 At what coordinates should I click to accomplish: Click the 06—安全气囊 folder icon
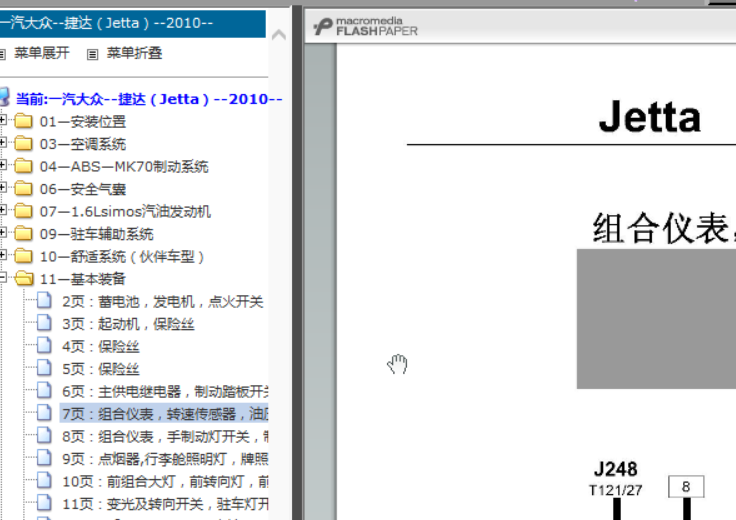23,189
